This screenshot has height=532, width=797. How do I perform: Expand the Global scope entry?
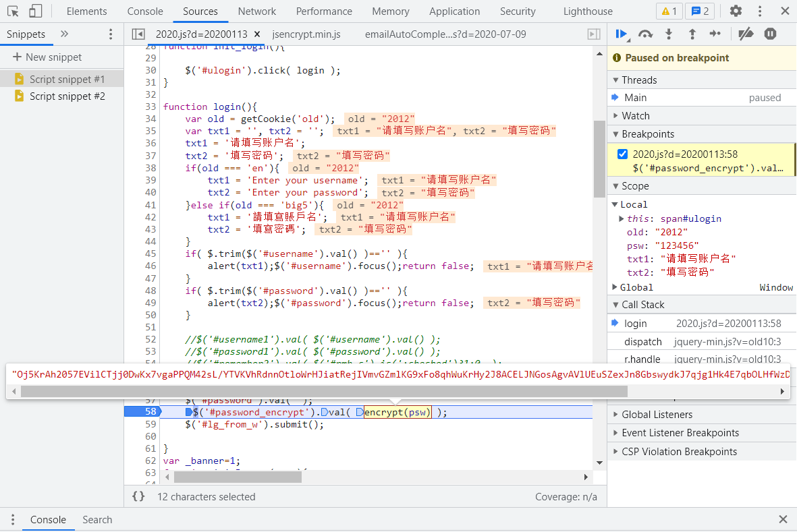pos(616,287)
